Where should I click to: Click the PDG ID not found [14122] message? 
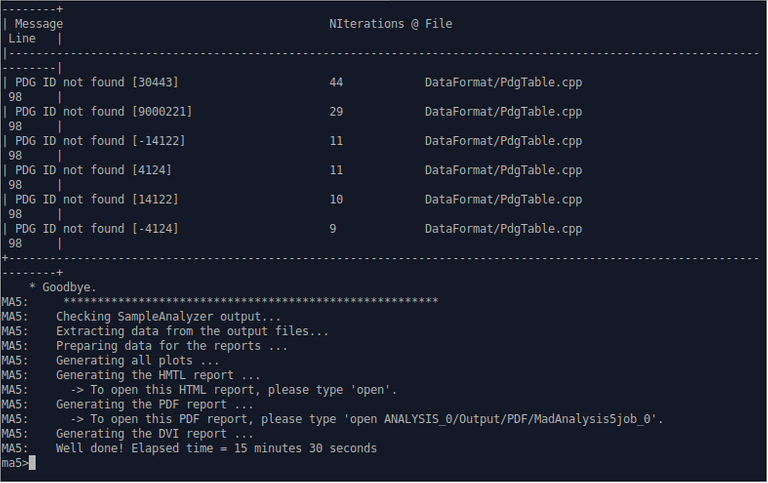[x=96, y=200]
